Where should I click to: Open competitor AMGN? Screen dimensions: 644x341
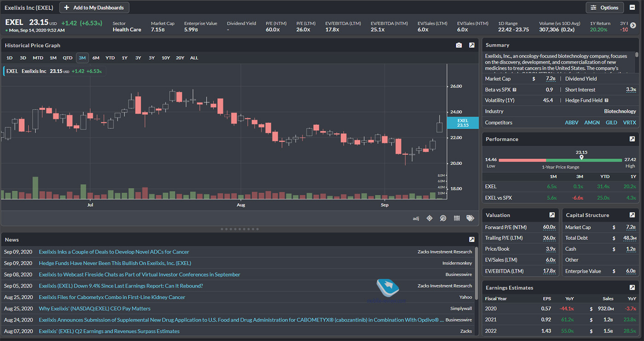point(592,123)
